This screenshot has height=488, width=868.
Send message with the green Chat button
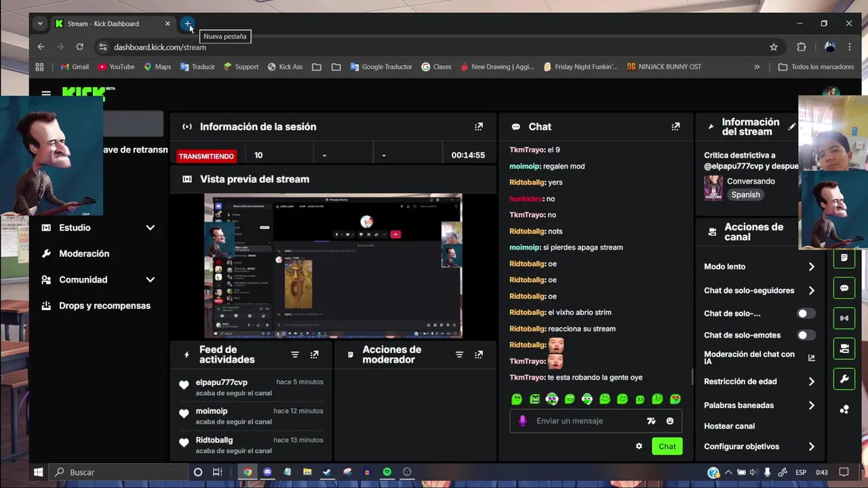[x=667, y=446]
